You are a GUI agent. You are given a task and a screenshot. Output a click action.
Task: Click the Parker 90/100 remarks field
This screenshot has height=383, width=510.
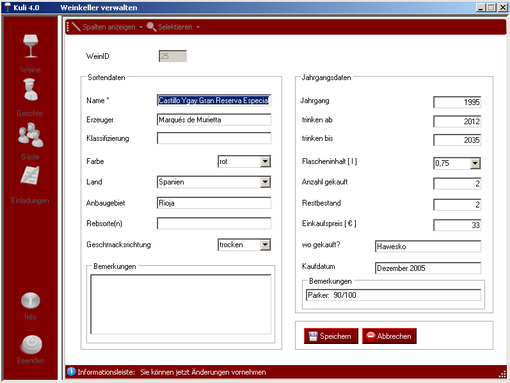click(x=393, y=295)
